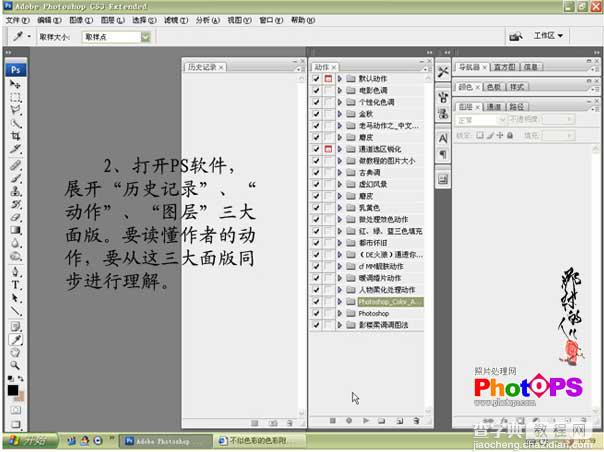Click the Stop button in Actions panel
Screen dimensions: 604x452
(x=333, y=421)
